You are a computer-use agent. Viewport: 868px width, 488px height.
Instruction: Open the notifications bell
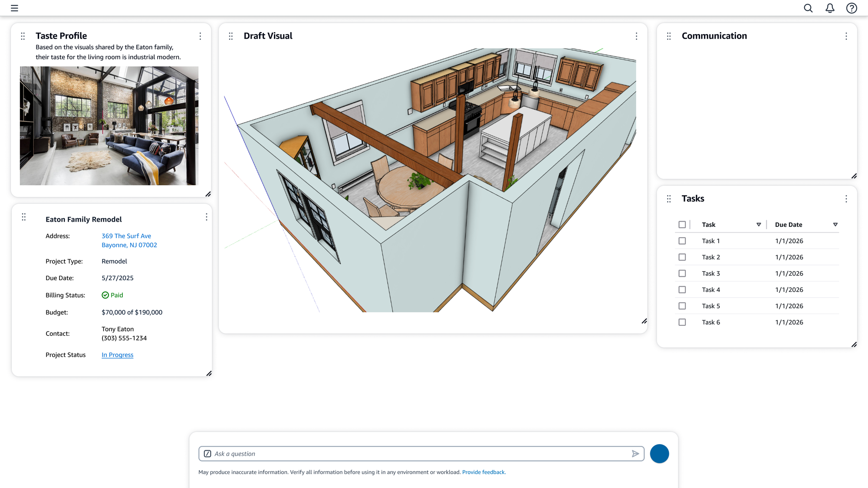tap(830, 8)
